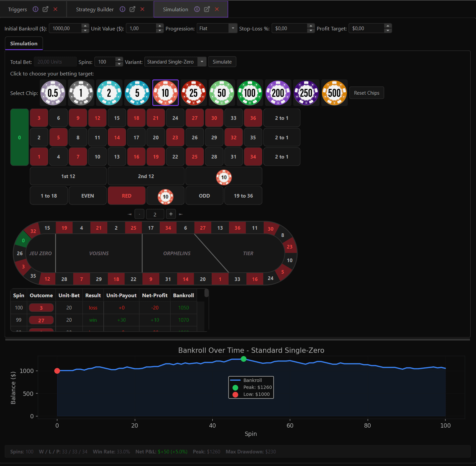Increase Initial Bankroll with the up arrow
The image size is (476, 466).
pos(85,26)
